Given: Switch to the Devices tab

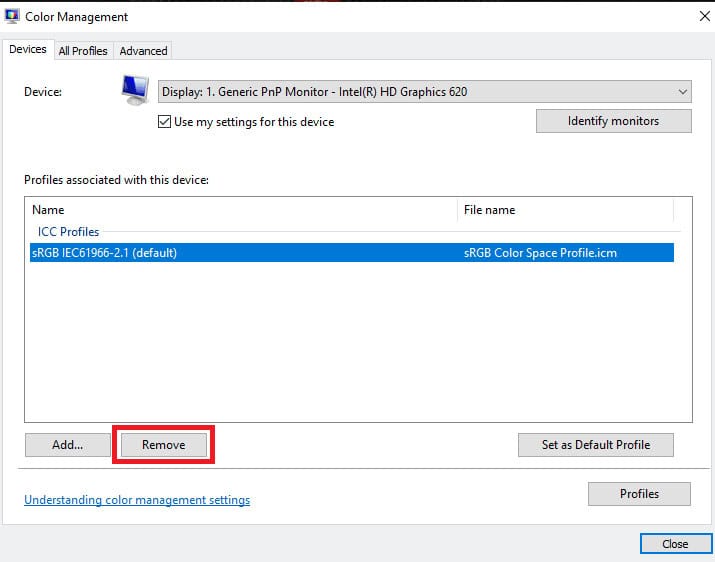Looking at the screenshot, I should pos(28,49).
